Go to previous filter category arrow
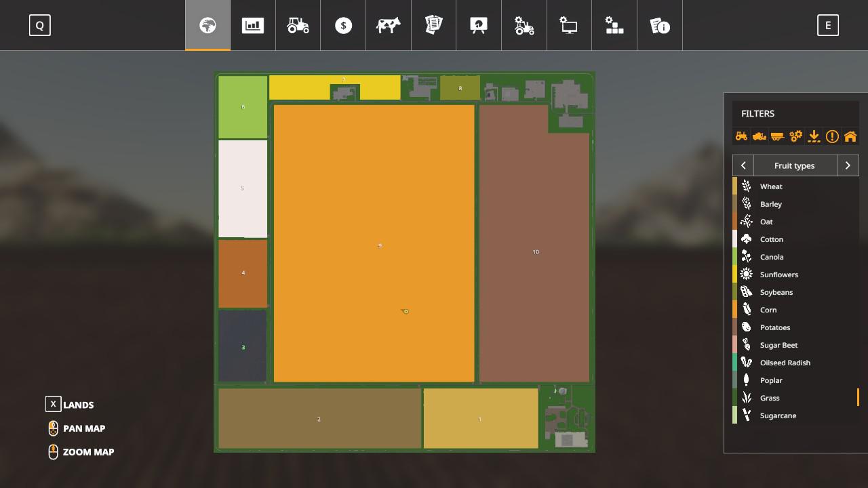The width and height of the screenshot is (868, 488). pyautogui.click(x=743, y=165)
